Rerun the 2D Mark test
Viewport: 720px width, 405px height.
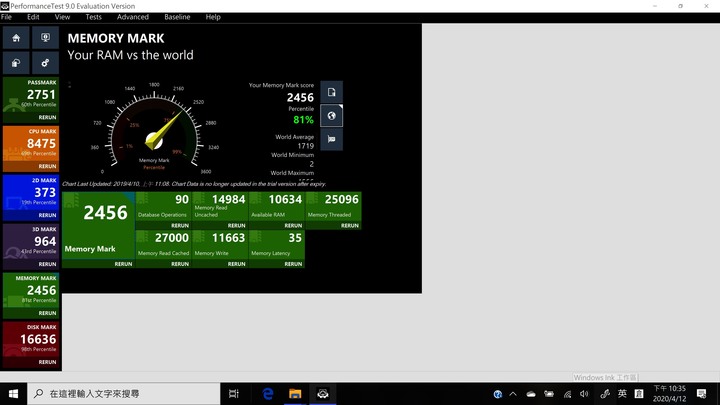tap(47, 215)
